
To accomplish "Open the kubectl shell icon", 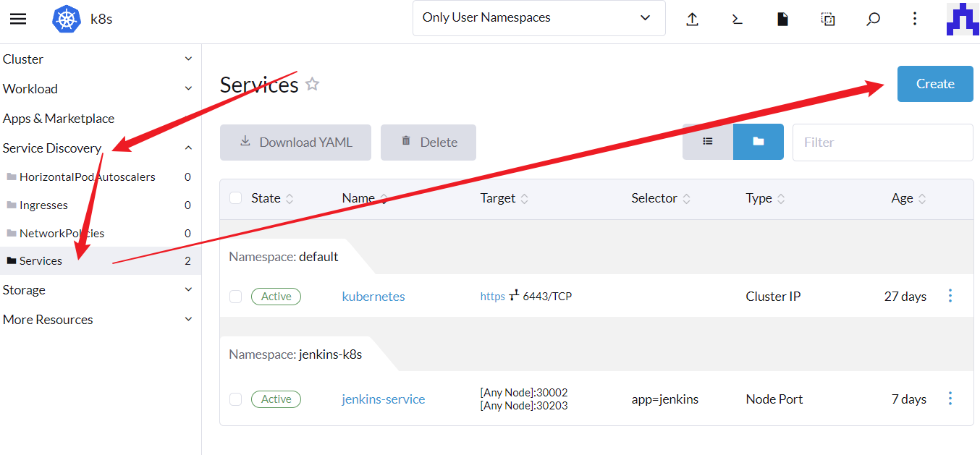I will point(737,20).
